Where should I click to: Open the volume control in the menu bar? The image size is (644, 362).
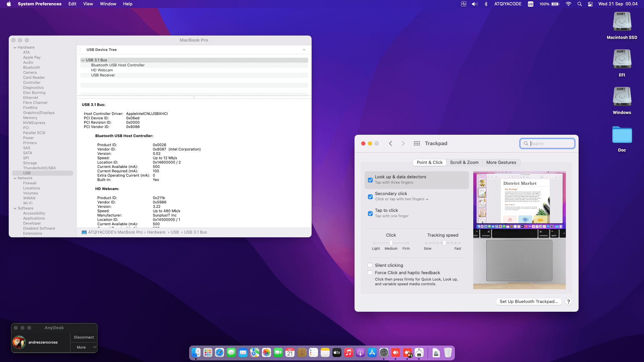pyautogui.click(x=475, y=4)
